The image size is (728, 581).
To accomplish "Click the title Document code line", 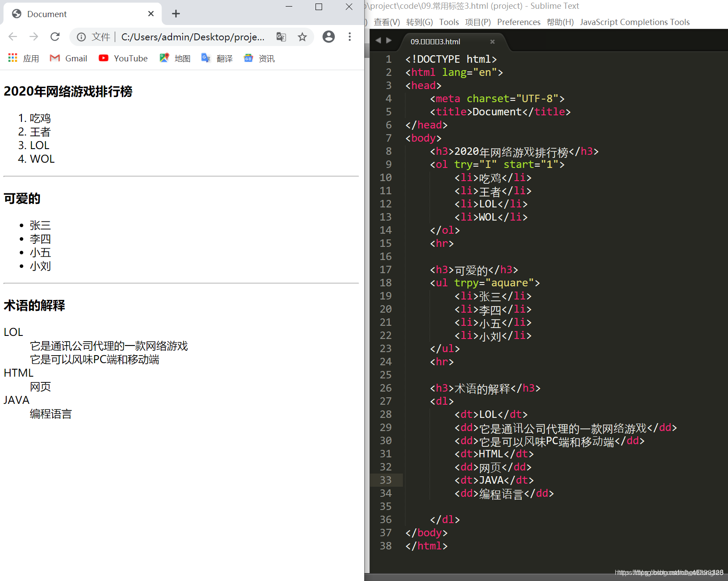I will point(500,112).
